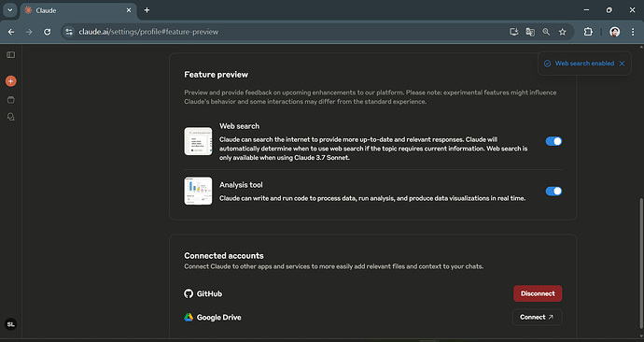Select the Claude browser tab
This screenshot has height=342, width=644.
tap(78, 10)
